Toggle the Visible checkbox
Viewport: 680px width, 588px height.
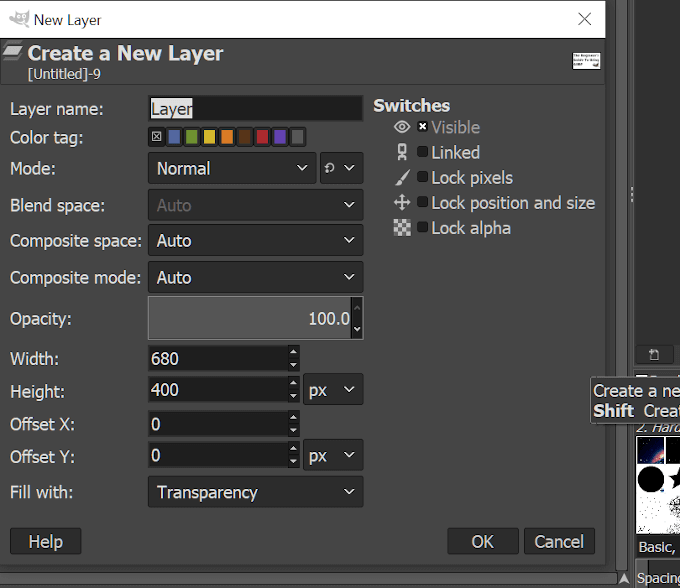click(x=423, y=127)
